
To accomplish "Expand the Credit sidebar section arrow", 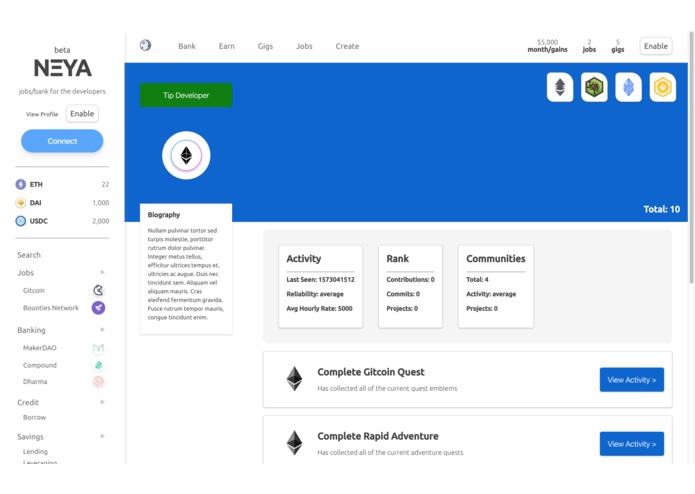I will pos(102,402).
